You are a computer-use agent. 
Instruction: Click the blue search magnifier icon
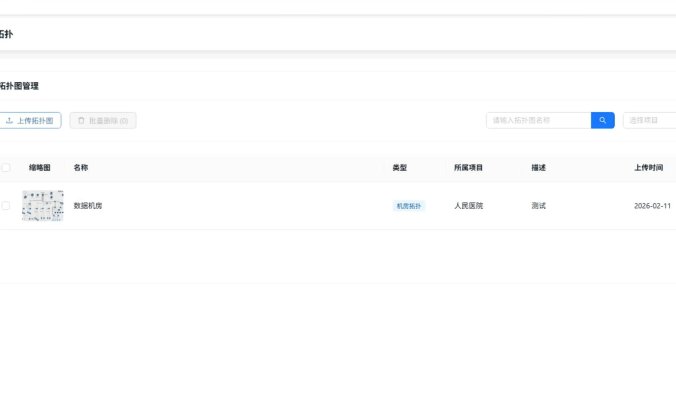pos(603,120)
